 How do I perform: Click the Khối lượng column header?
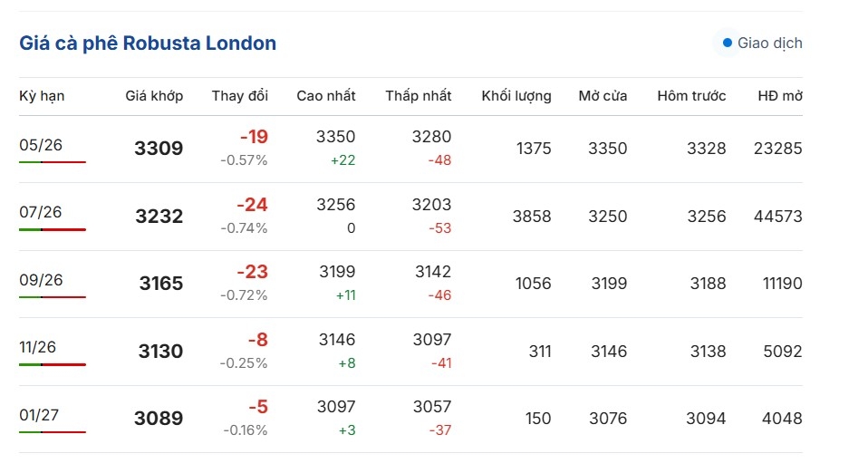[x=516, y=96]
